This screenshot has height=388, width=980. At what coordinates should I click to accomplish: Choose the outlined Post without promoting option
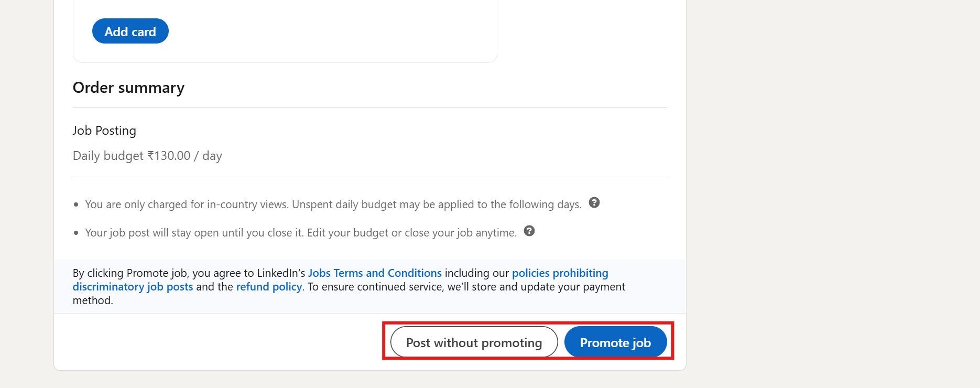pos(473,342)
